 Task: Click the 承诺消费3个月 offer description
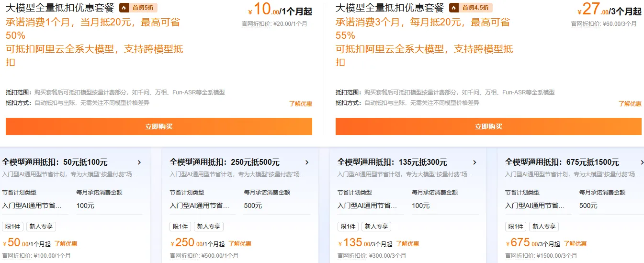click(424, 42)
